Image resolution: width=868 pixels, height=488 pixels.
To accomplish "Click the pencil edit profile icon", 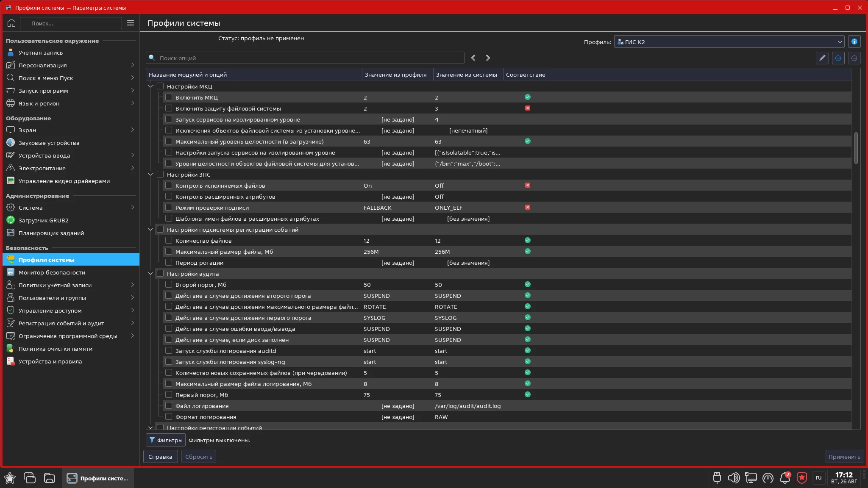I will (822, 58).
